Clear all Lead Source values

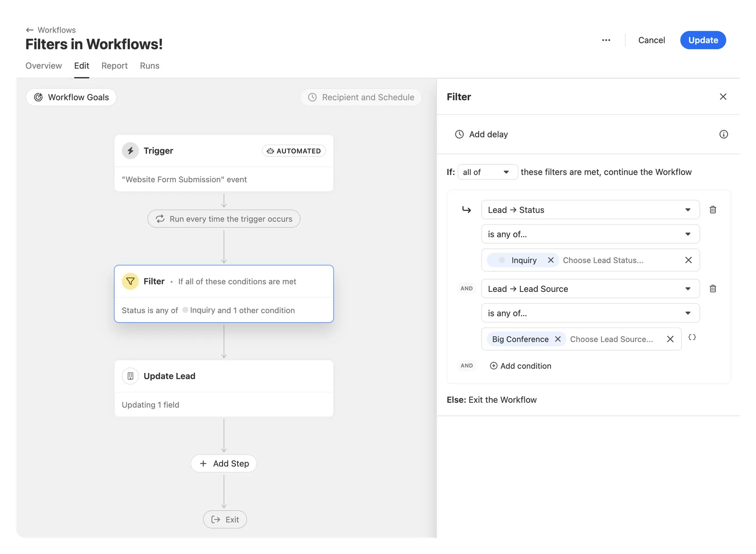point(670,339)
